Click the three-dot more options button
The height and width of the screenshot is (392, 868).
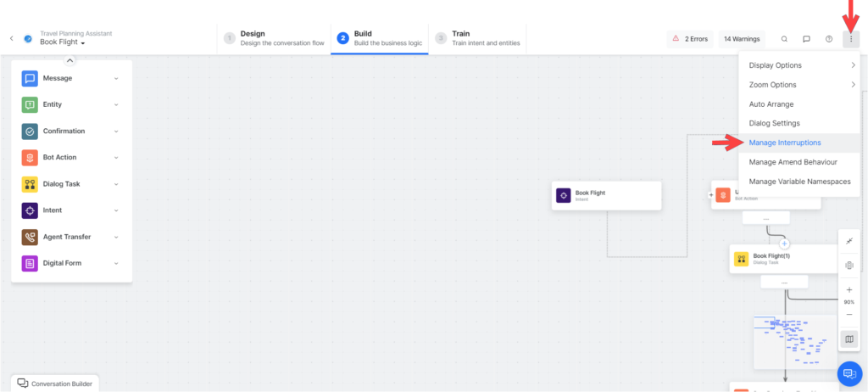click(851, 39)
